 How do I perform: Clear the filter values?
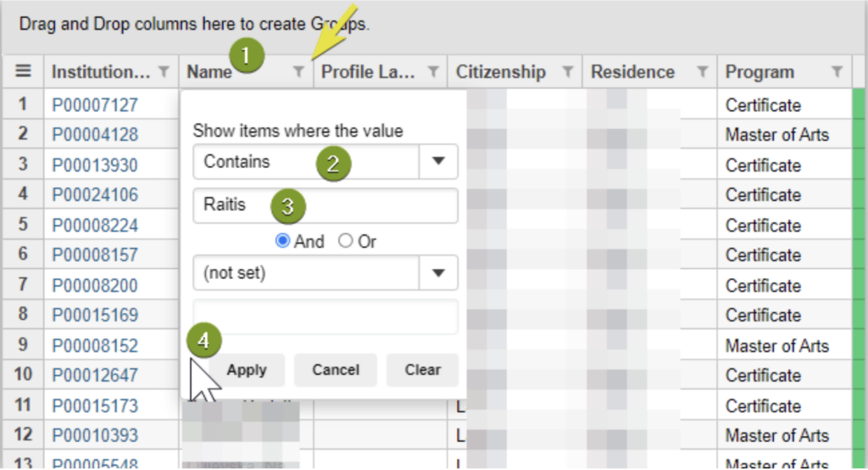422,370
